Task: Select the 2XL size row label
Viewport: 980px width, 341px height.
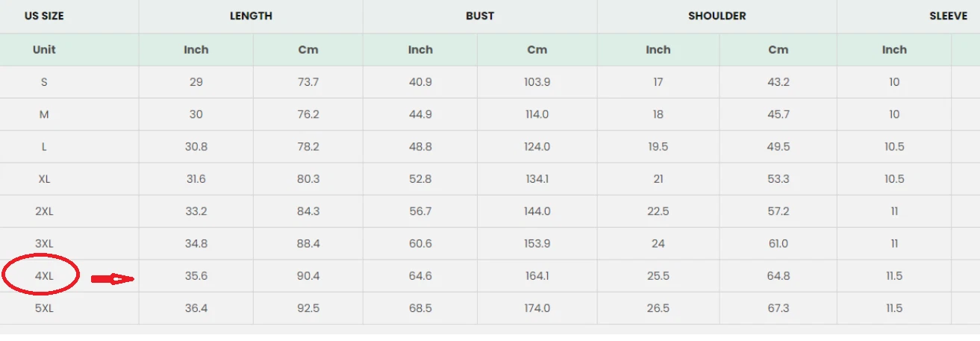Action: click(44, 211)
